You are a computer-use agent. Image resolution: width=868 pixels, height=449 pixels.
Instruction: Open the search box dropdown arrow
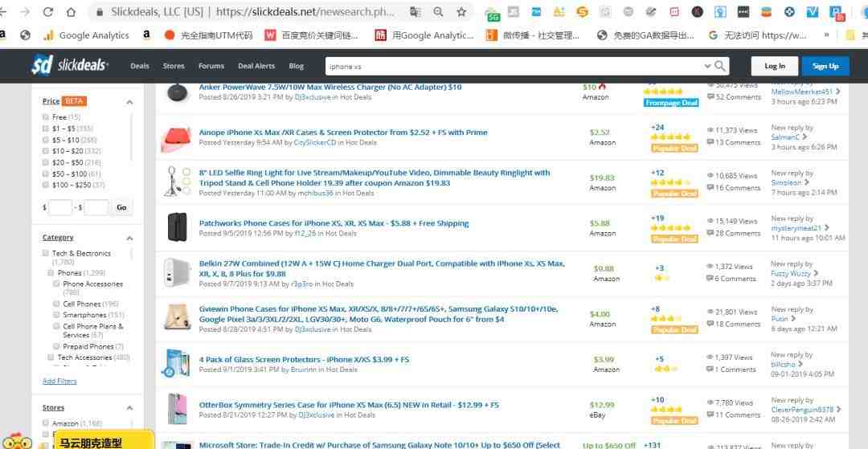click(x=707, y=67)
